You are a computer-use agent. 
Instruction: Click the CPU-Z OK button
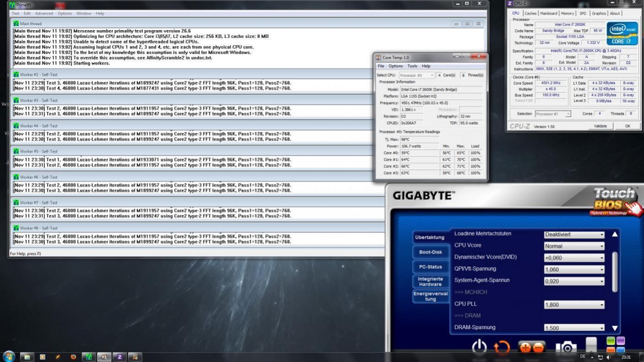627,126
